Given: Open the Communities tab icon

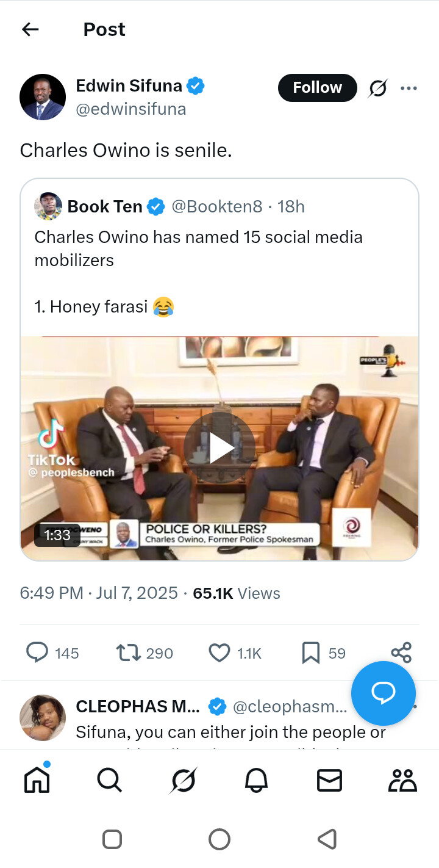Looking at the screenshot, I should 402,780.
